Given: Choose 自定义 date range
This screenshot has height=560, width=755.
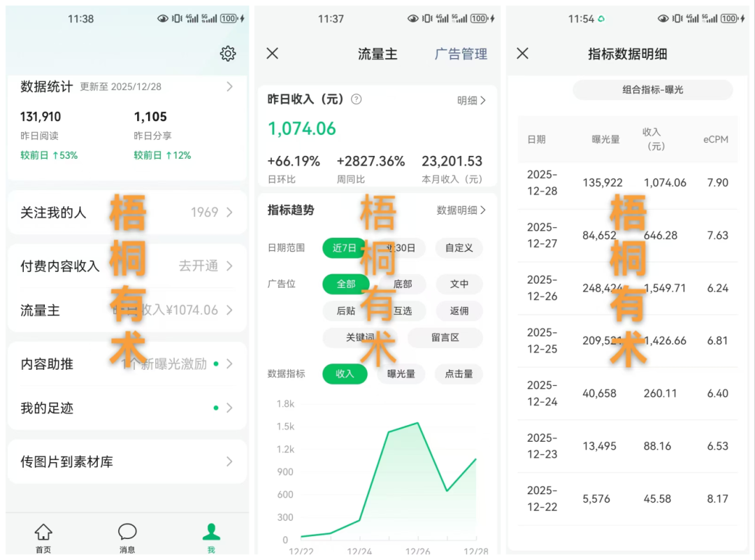Looking at the screenshot, I should pyautogui.click(x=459, y=248).
